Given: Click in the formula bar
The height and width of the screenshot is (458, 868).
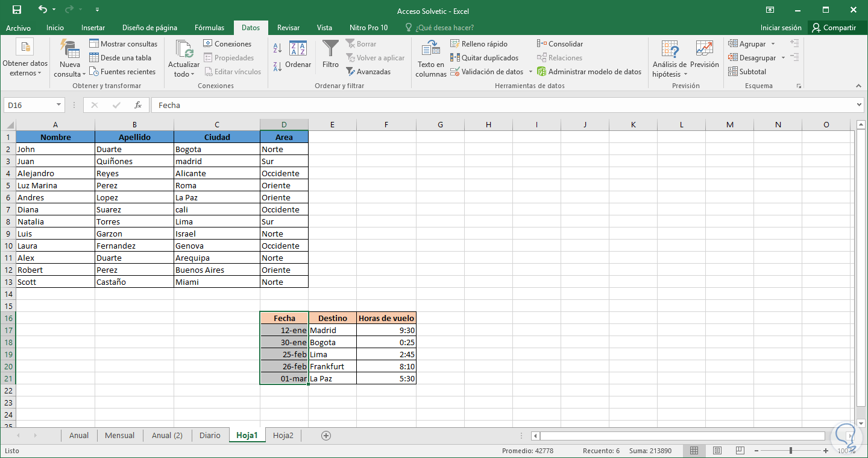Looking at the screenshot, I should coord(503,105).
